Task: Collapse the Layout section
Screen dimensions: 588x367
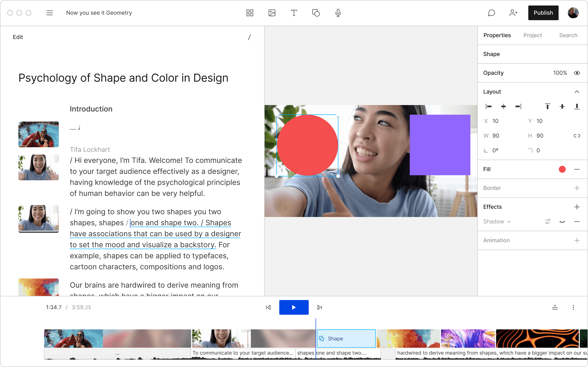Action: pos(577,92)
